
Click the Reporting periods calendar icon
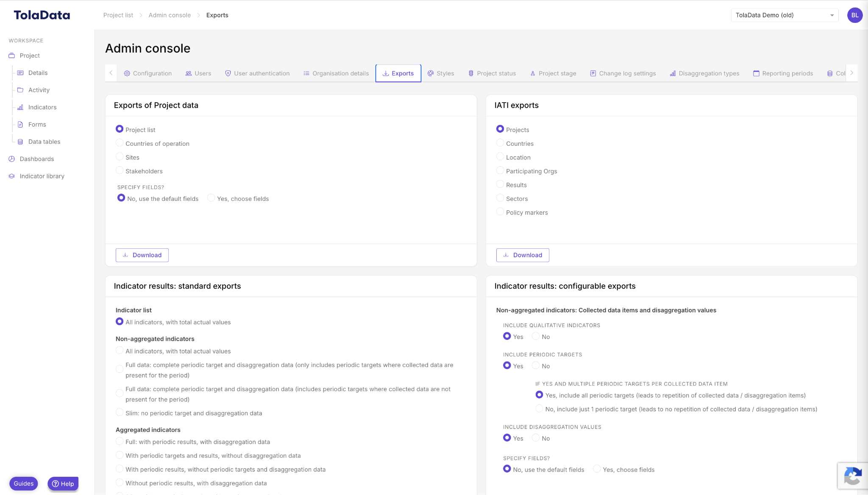756,73
